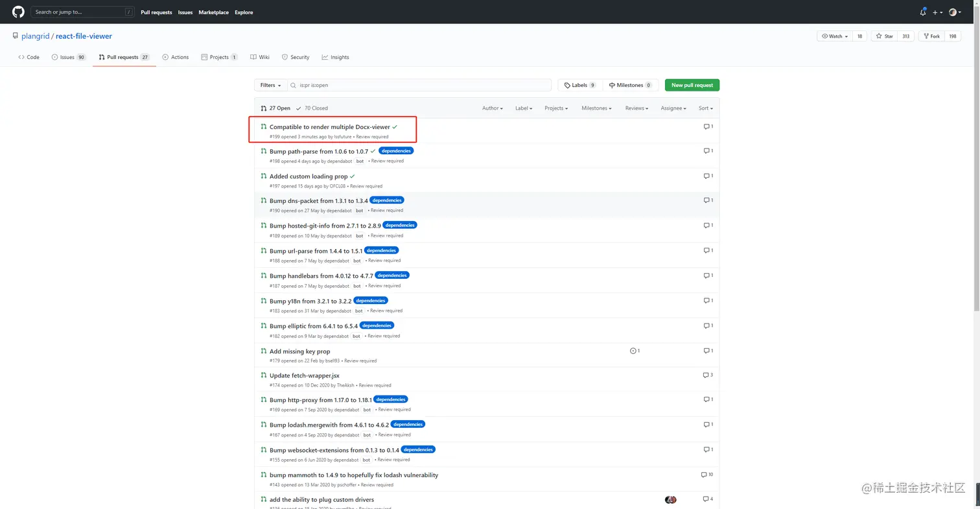Viewport: 980px width, 509px height.
Task: Expand the Label filter dropdown
Action: pyautogui.click(x=524, y=108)
